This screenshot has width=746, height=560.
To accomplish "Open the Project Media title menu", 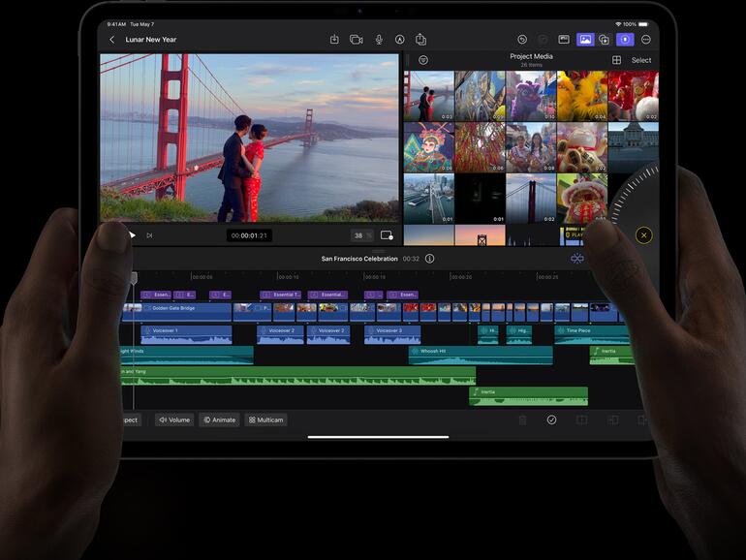I will click(x=531, y=56).
